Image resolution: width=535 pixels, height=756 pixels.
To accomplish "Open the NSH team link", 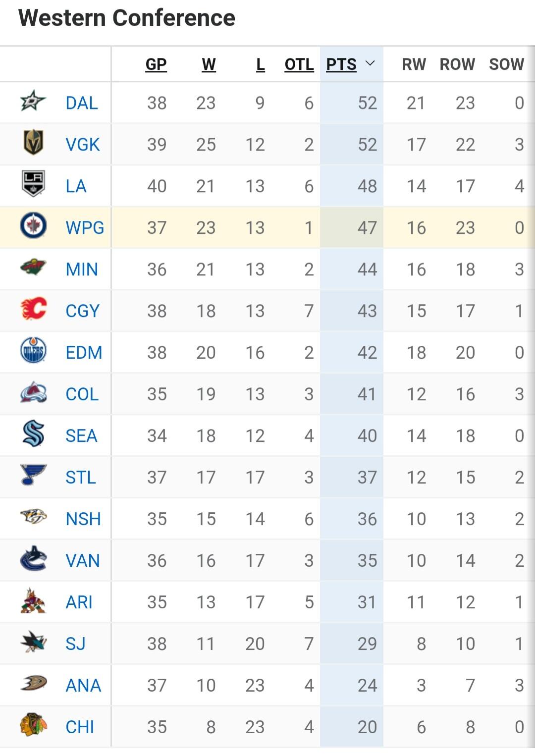I will [83, 519].
